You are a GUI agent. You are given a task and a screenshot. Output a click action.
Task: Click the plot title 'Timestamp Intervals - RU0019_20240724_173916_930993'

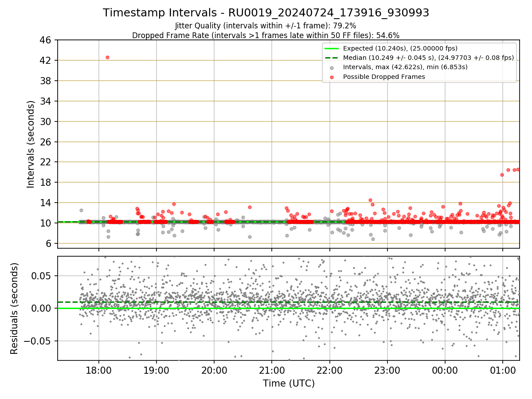click(x=266, y=13)
